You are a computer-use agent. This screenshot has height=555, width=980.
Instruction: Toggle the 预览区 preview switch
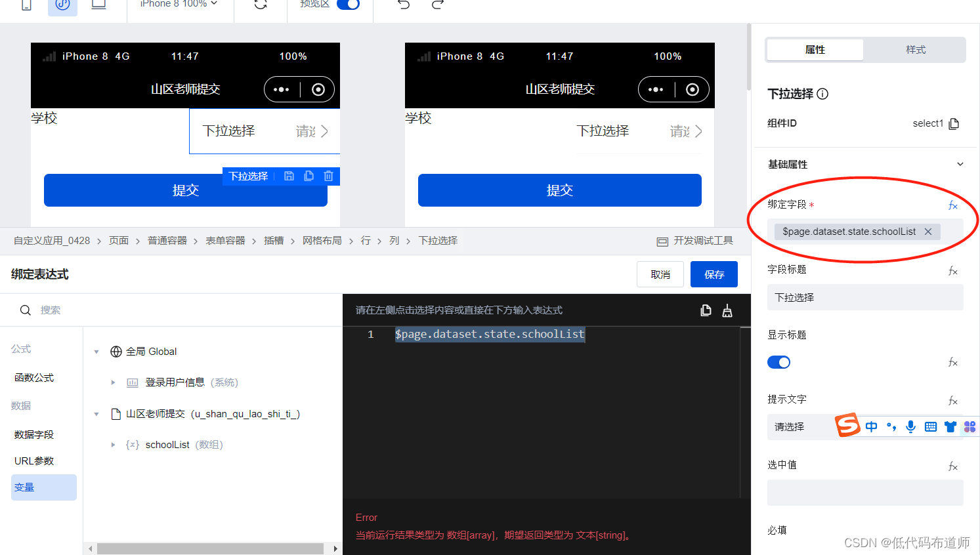click(348, 5)
